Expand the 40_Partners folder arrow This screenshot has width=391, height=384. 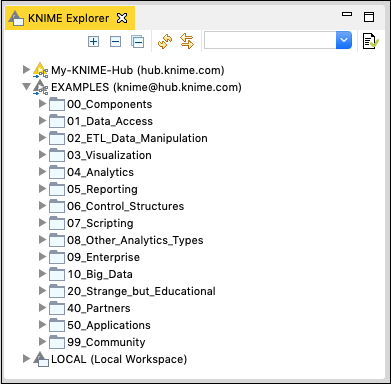pyautogui.click(x=42, y=308)
